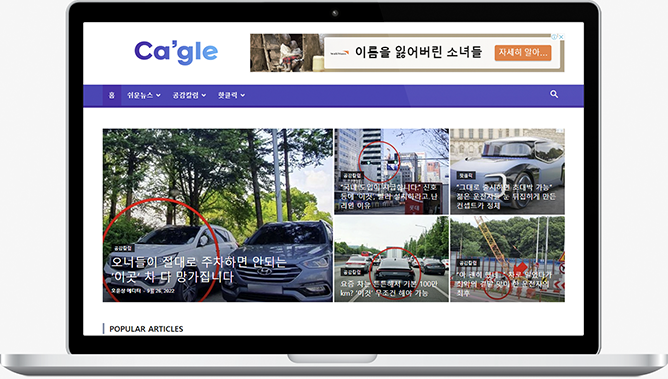Open the banner ad headline 이름을 잃어버린 소녀들
668x379 pixels.
tap(418, 52)
